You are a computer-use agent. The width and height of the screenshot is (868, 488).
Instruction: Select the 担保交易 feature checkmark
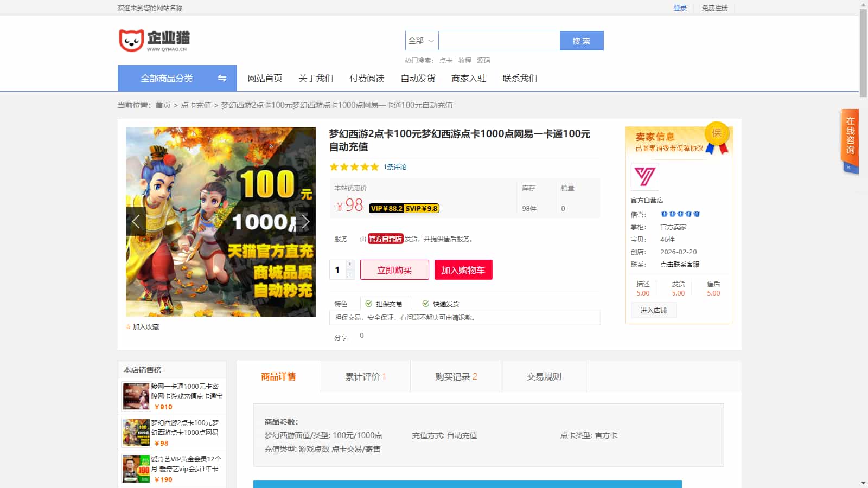point(369,304)
